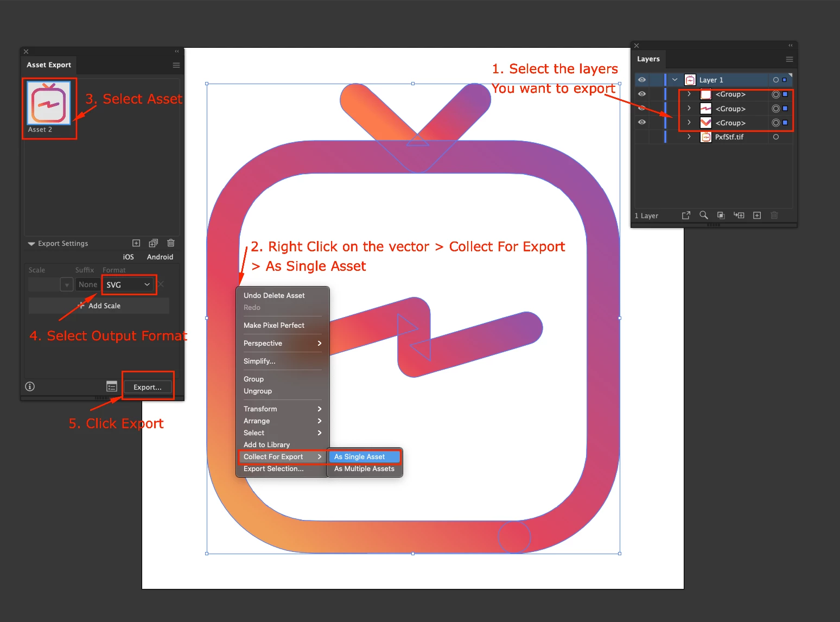Click target circle of PxfStf.tif
Image resolution: width=840 pixels, height=622 pixels.
point(776,137)
